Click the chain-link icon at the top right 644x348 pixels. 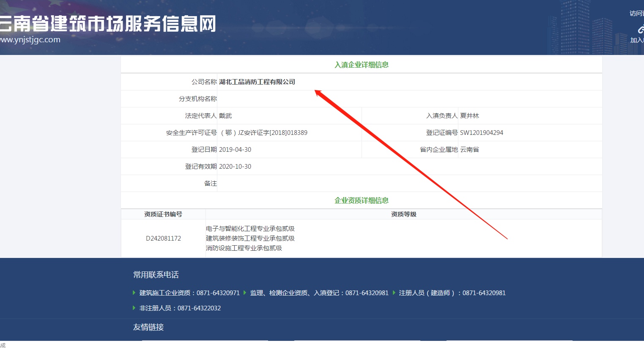[641, 29]
